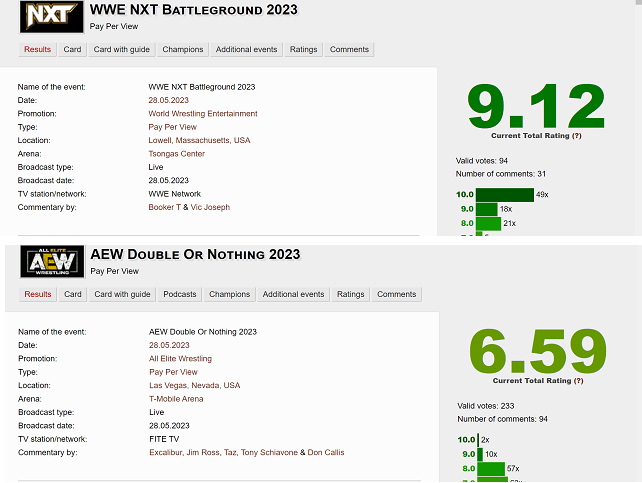Screen dimensions: 642x483
Task: Click Pay Per View type link for NXT
Action: pyautogui.click(x=172, y=127)
